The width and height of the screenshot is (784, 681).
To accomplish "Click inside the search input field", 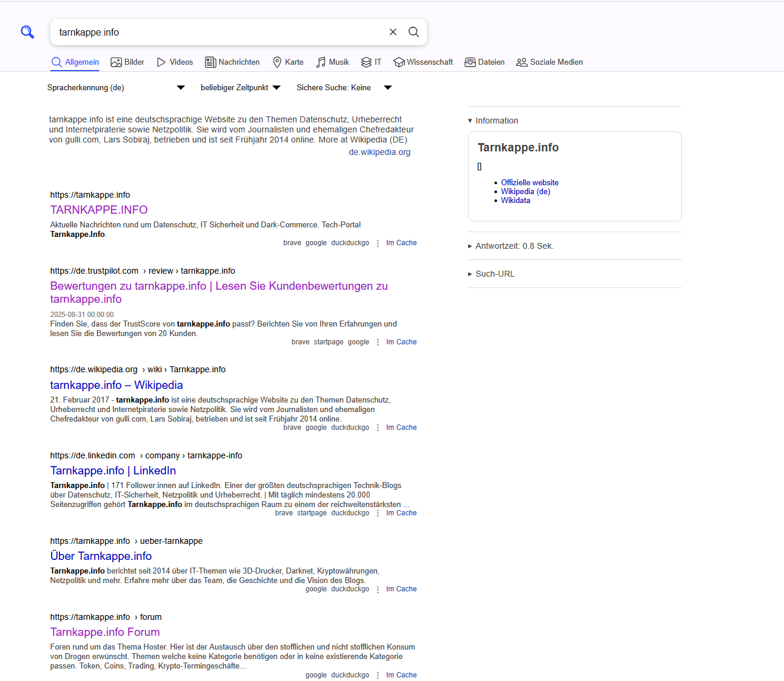I will point(220,32).
